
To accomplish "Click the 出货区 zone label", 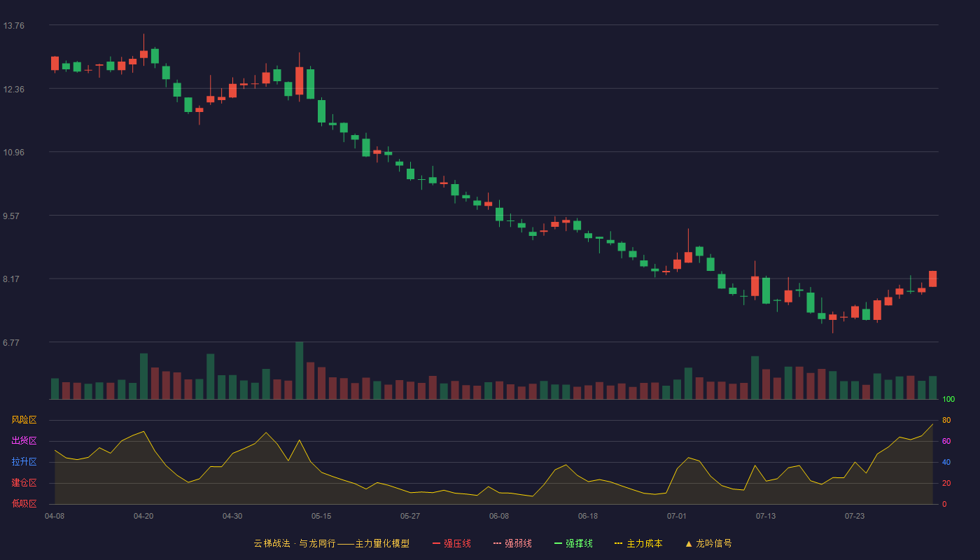I will click(24, 441).
